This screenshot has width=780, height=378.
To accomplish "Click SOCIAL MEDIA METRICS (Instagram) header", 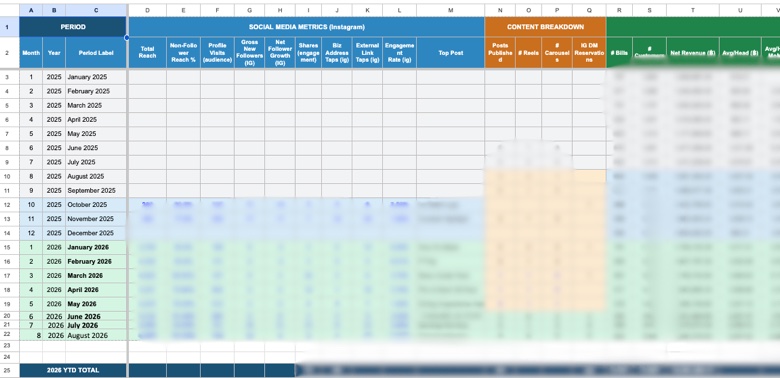I will pyautogui.click(x=306, y=27).
